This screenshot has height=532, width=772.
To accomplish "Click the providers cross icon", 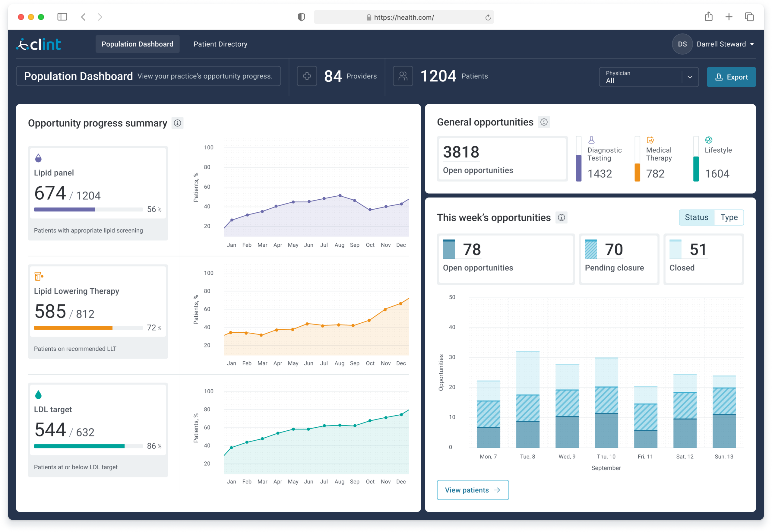I will tap(306, 76).
